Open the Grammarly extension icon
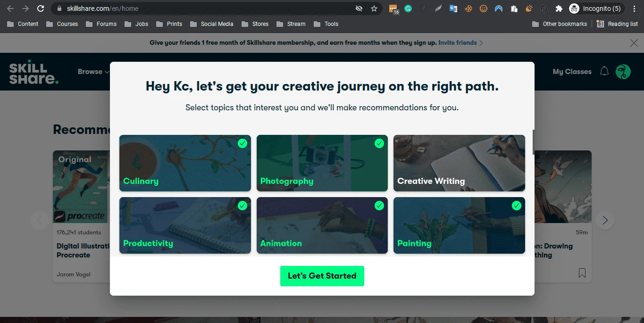The width and height of the screenshot is (644, 323). (408, 8)
